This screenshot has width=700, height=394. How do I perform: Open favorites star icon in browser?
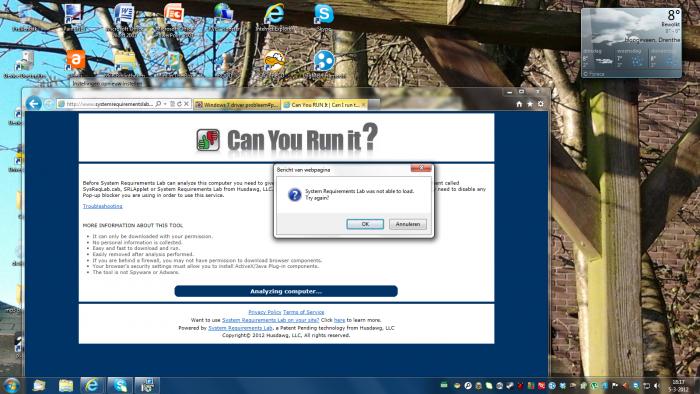[x=530, y=104]
